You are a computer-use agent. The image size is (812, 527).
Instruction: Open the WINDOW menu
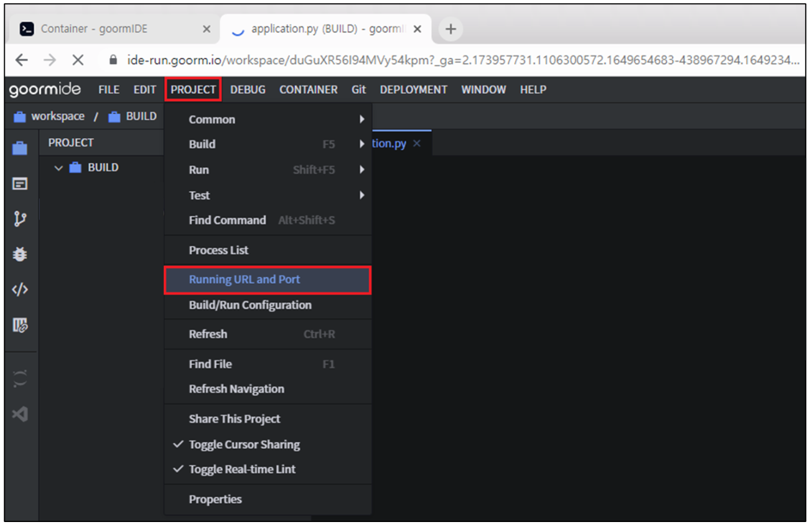[483, 90]
